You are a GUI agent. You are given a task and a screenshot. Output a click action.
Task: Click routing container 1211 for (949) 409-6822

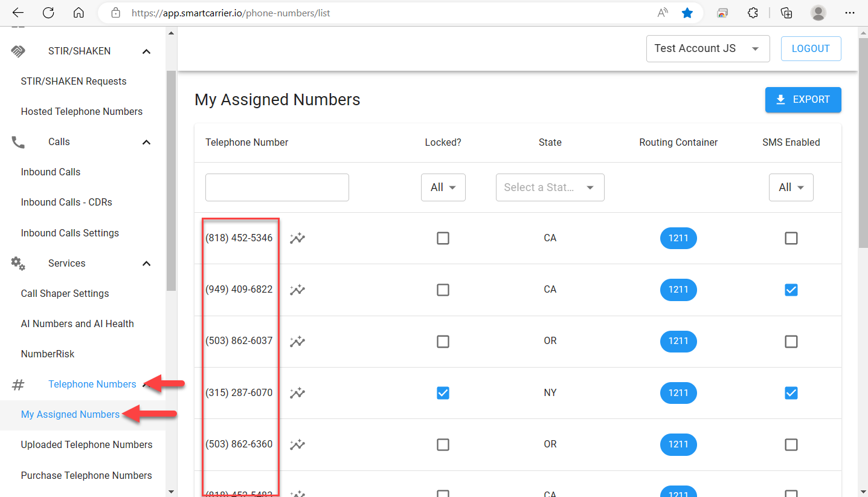point(678,290)
